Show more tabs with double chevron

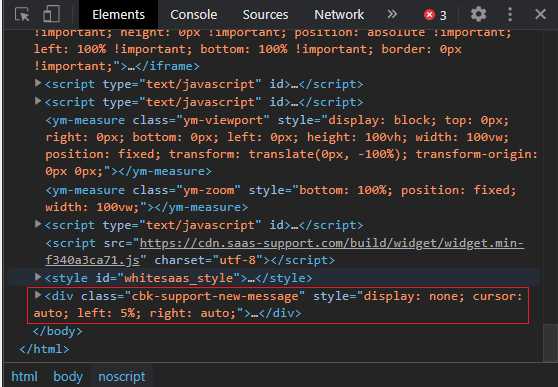(392, 14)
